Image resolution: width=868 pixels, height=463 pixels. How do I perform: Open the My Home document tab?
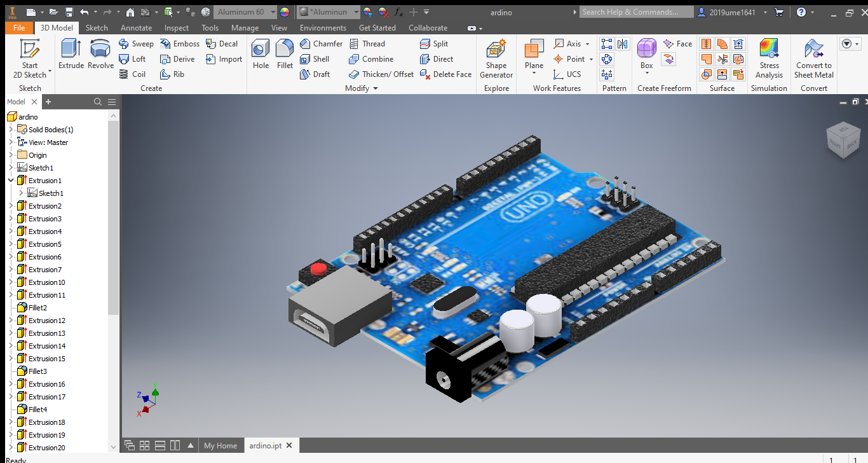click(220, 446)
